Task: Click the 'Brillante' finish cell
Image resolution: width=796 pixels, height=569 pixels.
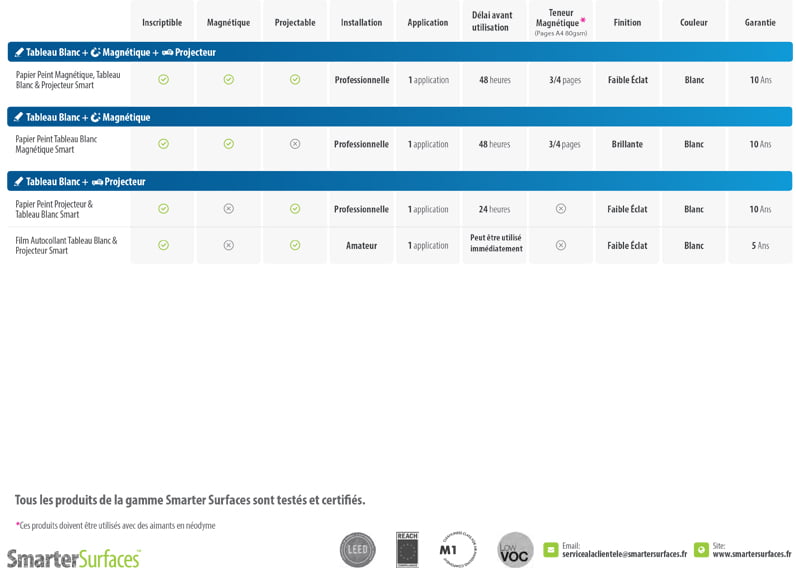Action: tap(627, 144)
